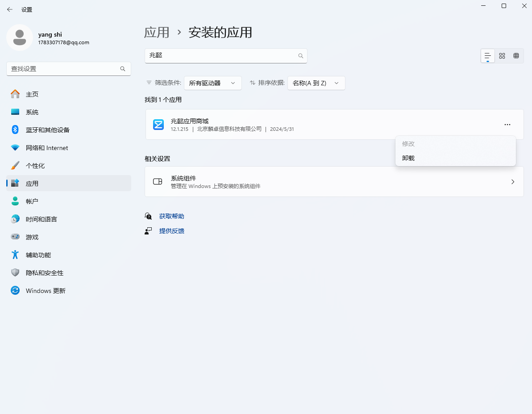Open more options for 兆懿应用商城
This screenshot has width=532, height=414.
(x=507, y=125)
